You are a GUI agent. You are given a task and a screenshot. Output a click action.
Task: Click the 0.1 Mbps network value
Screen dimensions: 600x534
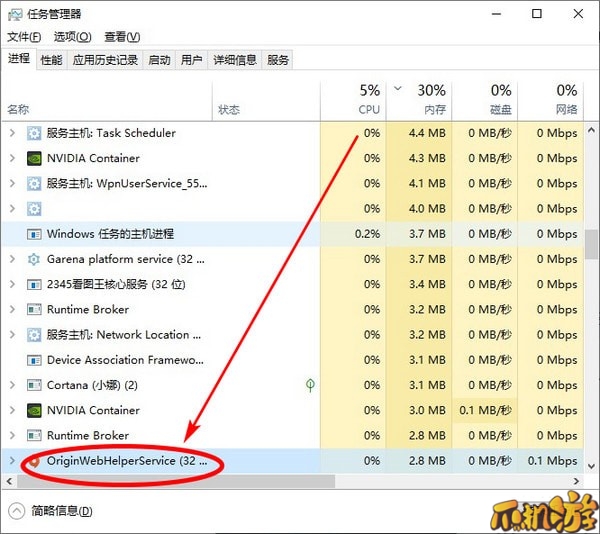pos(553,461)
